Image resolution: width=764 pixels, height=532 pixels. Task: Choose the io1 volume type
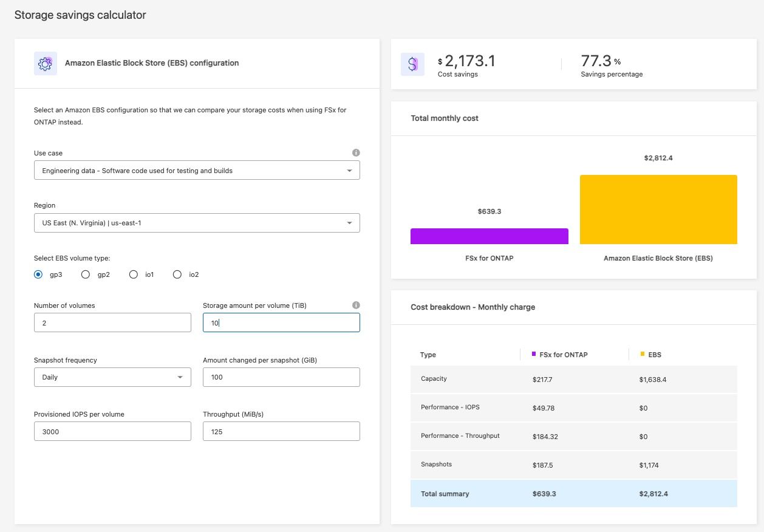pos(134,275)
